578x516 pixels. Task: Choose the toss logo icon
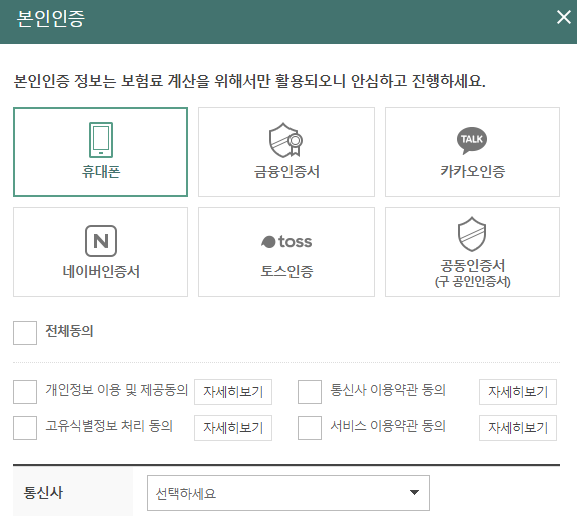coord(286,242)
